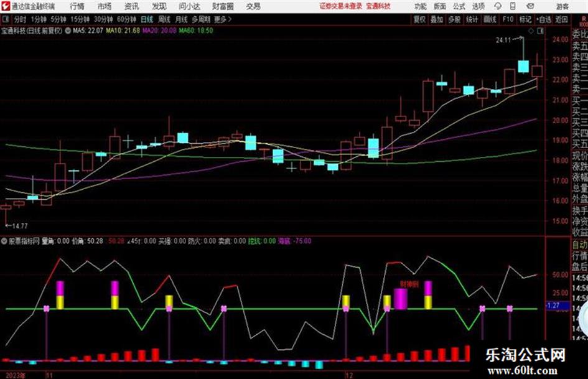Click the 股票指标网 indicator name
This screenshot has height=379, width=588.
pos(24,241)
